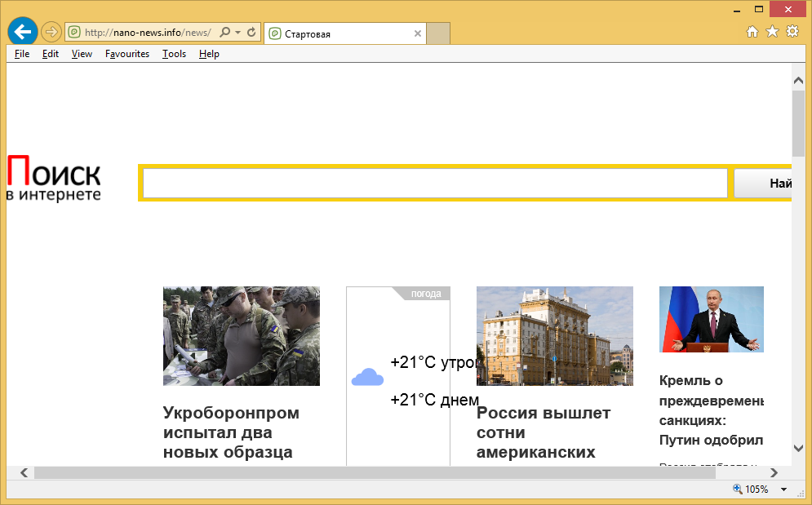Click the vertical scrollbar down arrow
Screen dimensions: 812x505
pos(798,449)
